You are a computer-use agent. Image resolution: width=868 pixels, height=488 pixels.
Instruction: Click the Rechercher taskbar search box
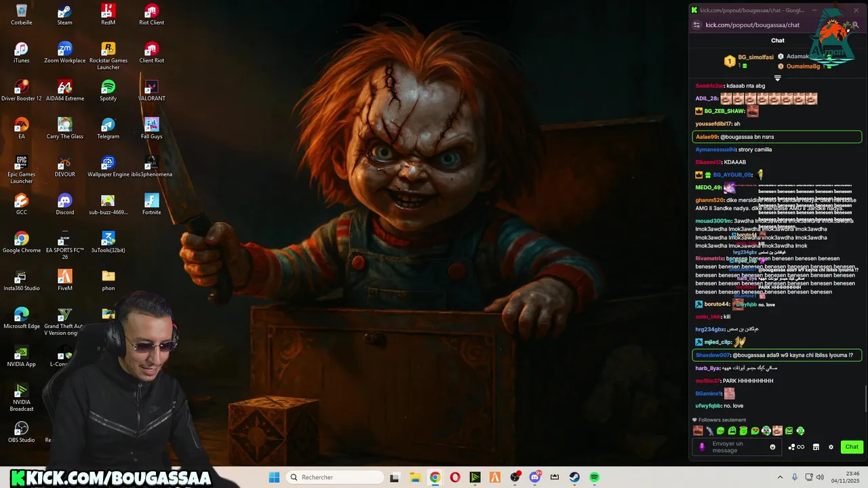click(x=335, y=477)
